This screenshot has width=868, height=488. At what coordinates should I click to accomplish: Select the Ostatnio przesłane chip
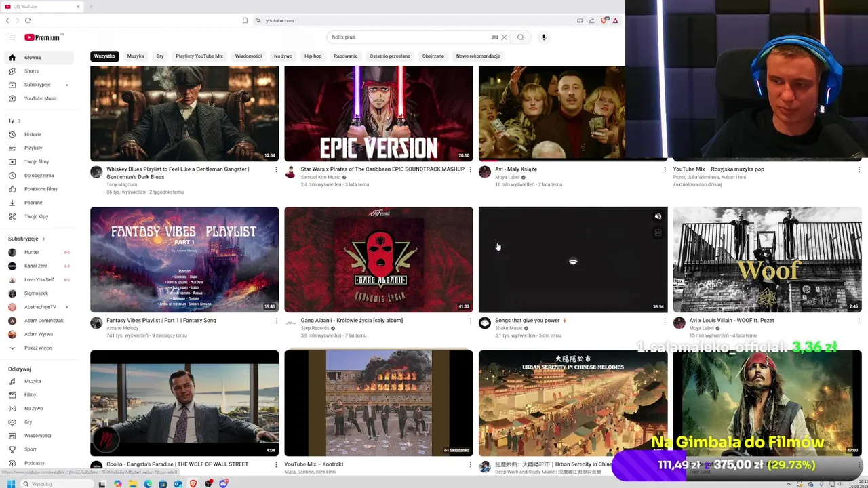click(390, 56)
